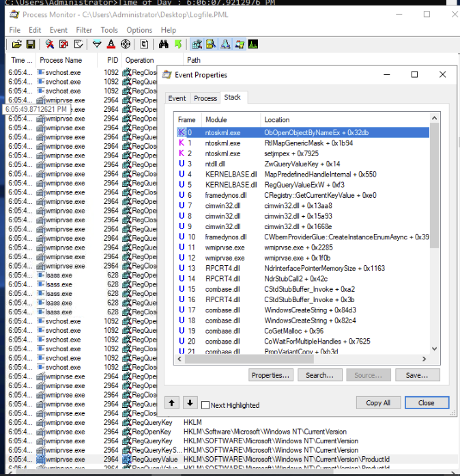Open the Event menu
Image resolution: width=460 pixels, height=476 pixels.
tap(59, 30)
